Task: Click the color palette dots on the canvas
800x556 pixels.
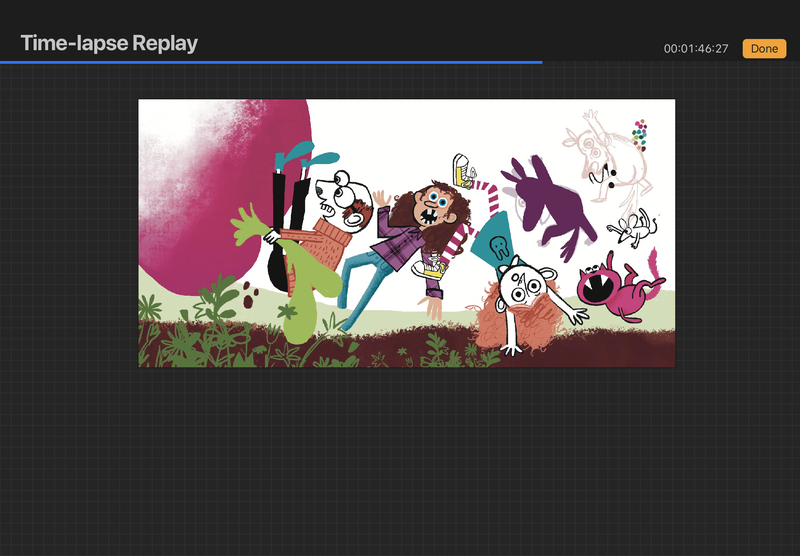Action: pyautogui.click(x=640, y=134)
